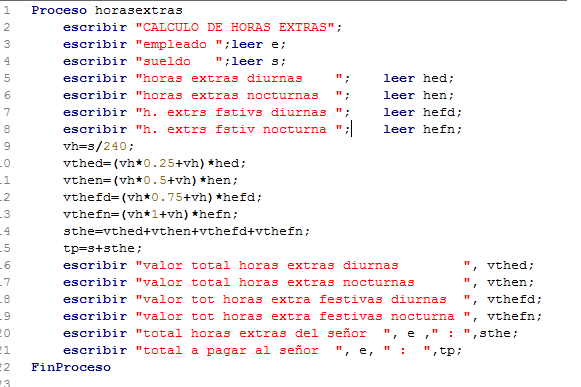The height and width of the screenshot is (387, 581).
Task: Click the sthe sum expression line
Action: (187, 232)
